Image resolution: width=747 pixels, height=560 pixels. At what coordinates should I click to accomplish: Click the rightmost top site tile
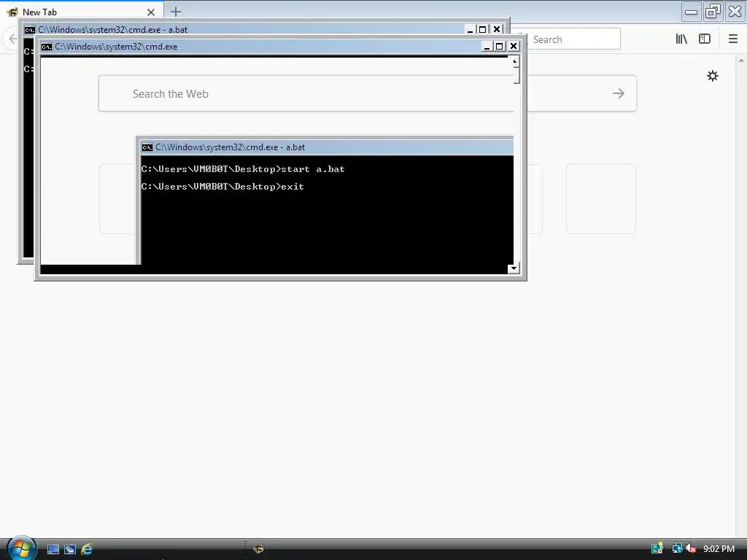coord(601,199)
